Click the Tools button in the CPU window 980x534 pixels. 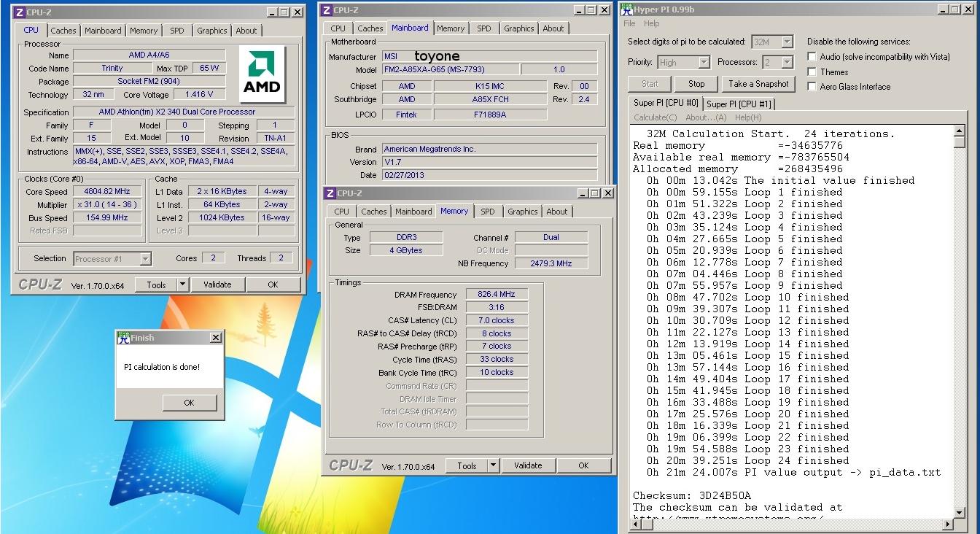tap(156, 285)
